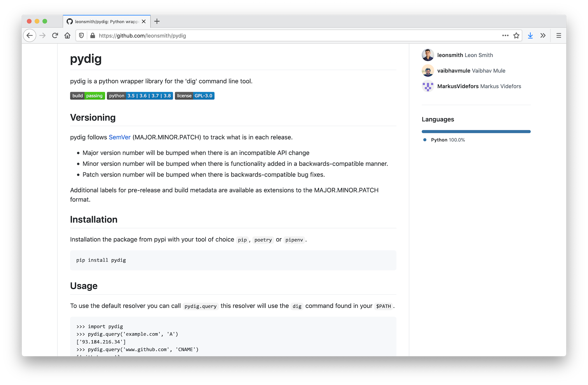Follow the SemVer link
588x385 pixels.
[x=120, y=137]
